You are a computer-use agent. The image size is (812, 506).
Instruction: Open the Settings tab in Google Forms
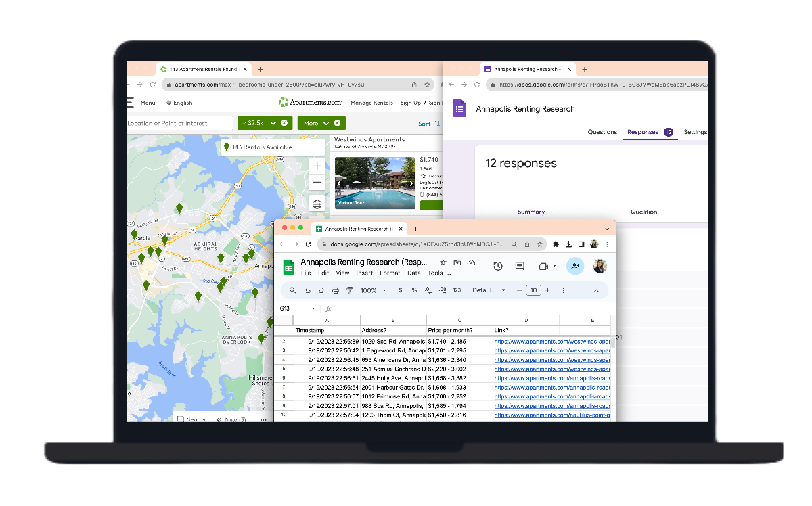[x=696, y=132]
